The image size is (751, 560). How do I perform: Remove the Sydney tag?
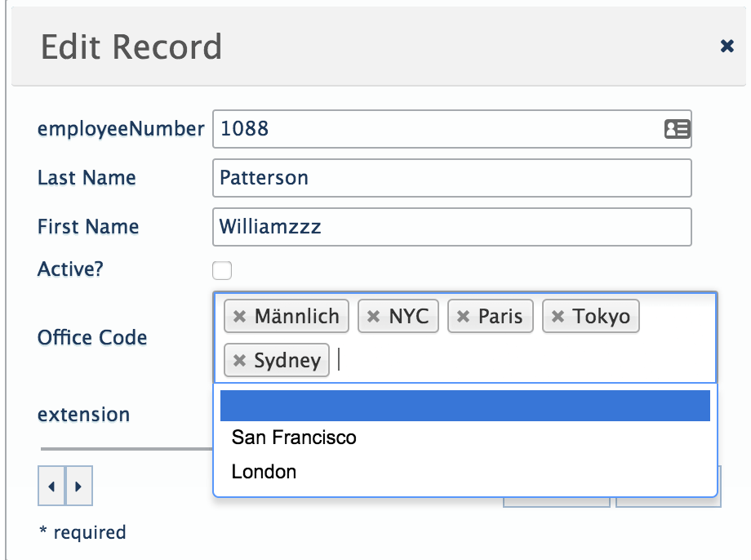pos(240,360)
